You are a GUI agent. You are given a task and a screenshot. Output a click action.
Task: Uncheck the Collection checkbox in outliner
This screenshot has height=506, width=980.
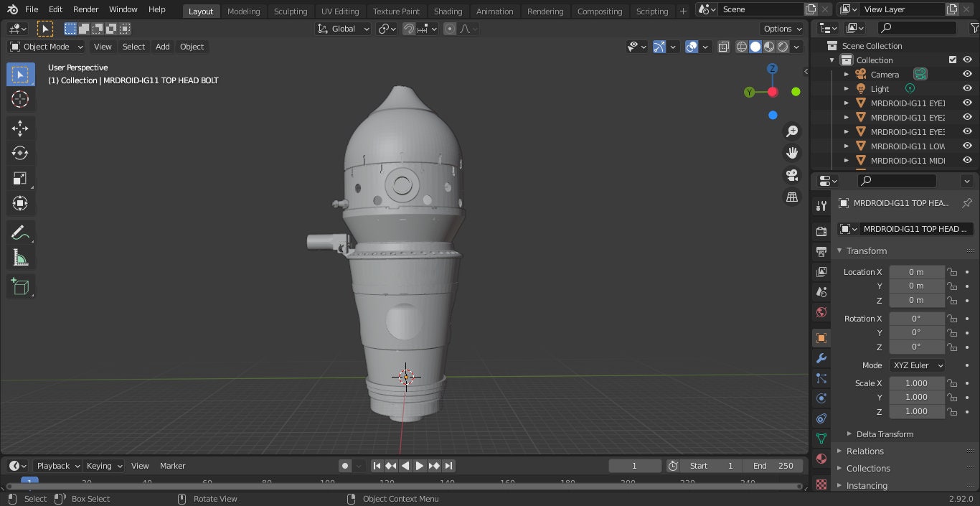(x=953, y=60)
